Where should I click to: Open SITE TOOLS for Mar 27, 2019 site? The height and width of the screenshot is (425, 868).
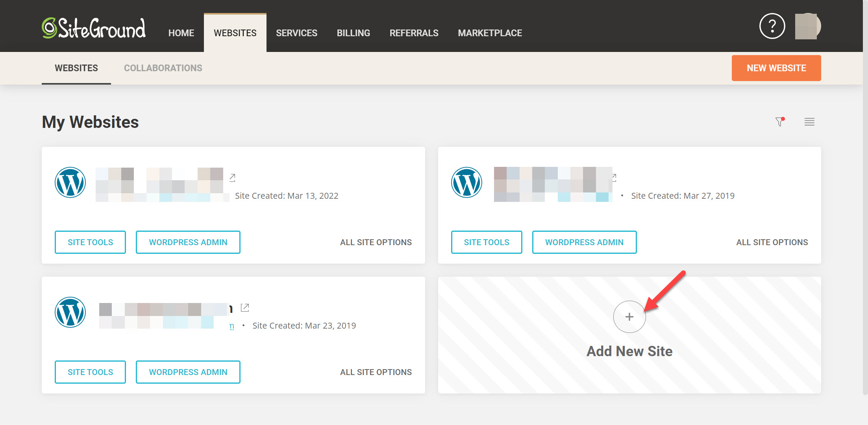click(487, 242)
